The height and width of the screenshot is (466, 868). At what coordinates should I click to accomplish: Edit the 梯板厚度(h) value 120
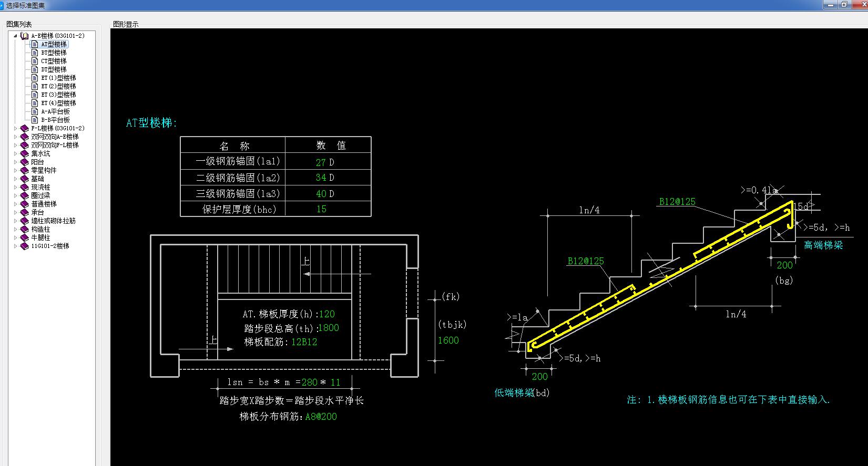[326, 314]
